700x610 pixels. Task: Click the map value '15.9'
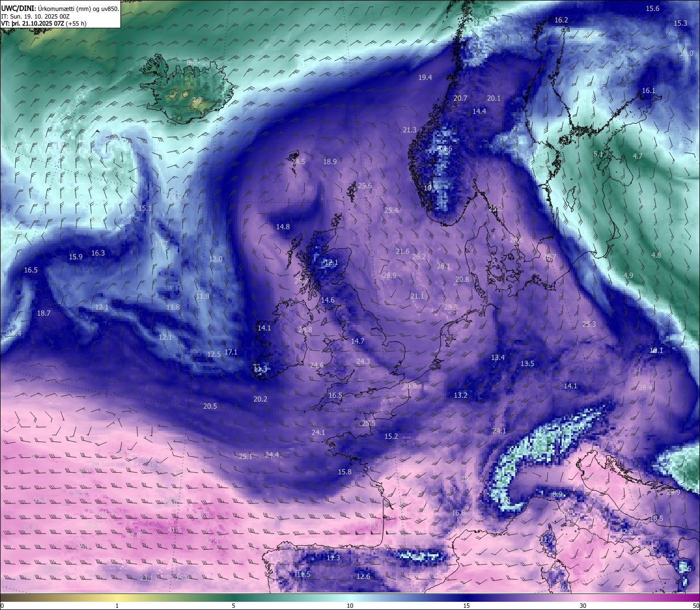pyautogui.click(x=75, y=257)
